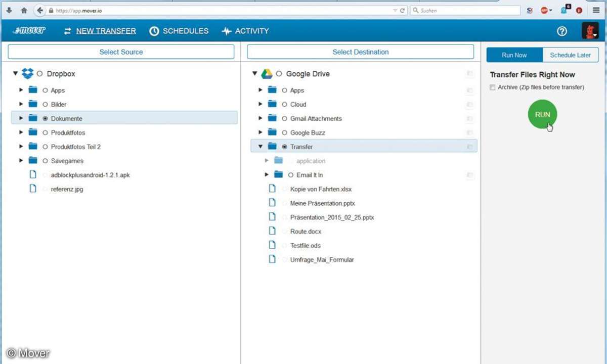The height and width of the screenshot is (364, 607).
Task: Click the Transfer folder icon
Action: [x=272, y=147]
